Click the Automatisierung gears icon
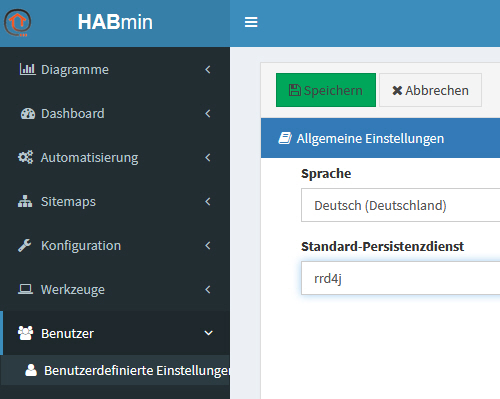The image size is (500, 399). point(26,157)
